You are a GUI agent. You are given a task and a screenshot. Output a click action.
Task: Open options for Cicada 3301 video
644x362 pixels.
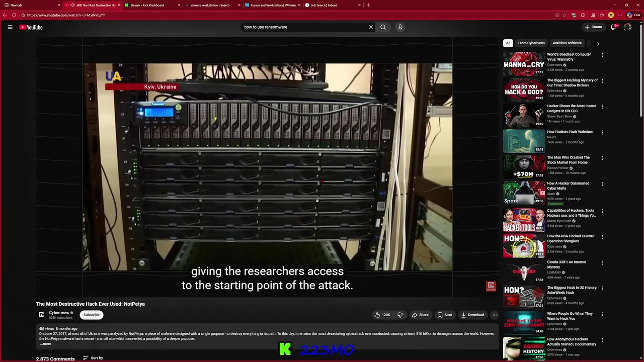click(x=602, y=262)
